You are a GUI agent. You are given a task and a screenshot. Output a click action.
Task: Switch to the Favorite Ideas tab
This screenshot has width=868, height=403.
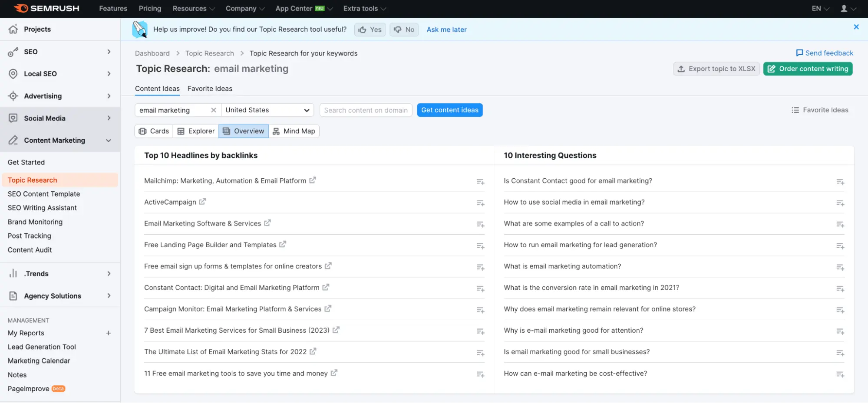(210, 88)
